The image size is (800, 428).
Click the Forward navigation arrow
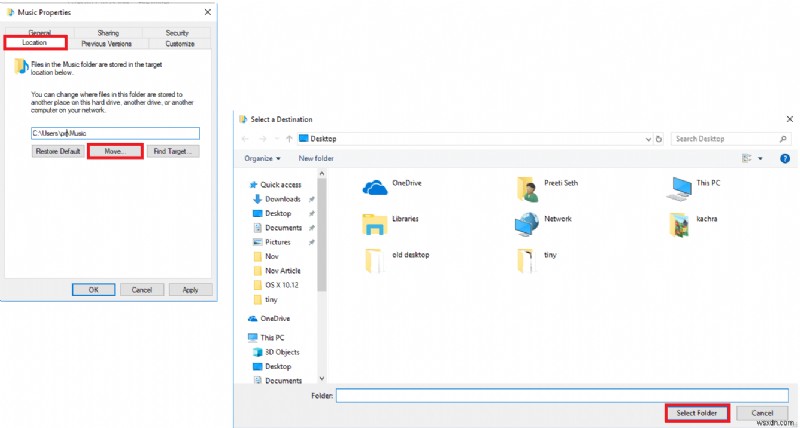pyautogui.click(x=262, y=139)
